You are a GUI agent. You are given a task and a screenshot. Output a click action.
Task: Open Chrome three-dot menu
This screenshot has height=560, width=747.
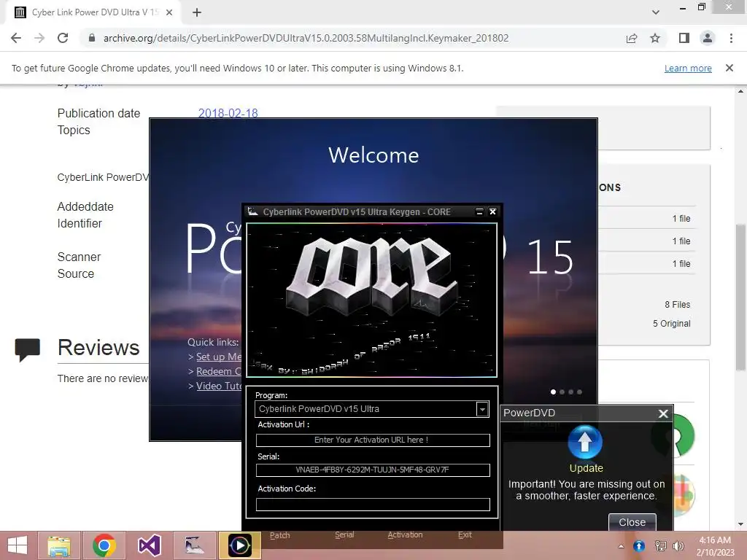[x=731, y=38]
